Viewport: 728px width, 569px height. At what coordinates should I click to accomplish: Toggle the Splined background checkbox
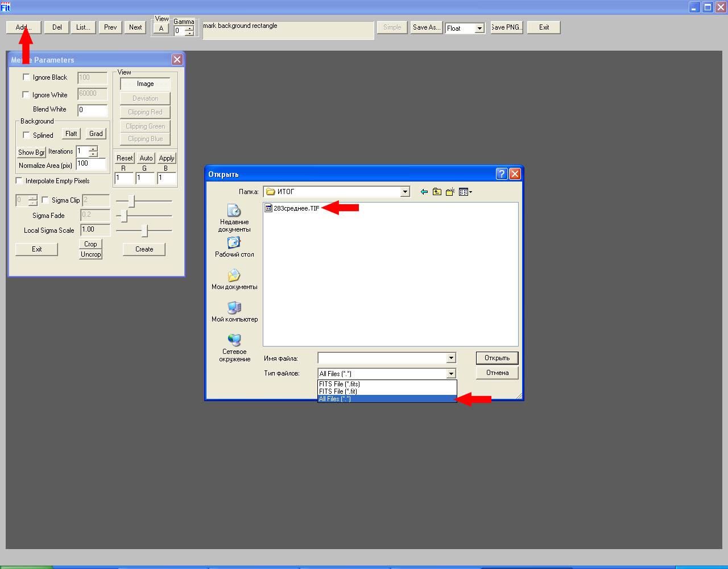tap(26, 135)
